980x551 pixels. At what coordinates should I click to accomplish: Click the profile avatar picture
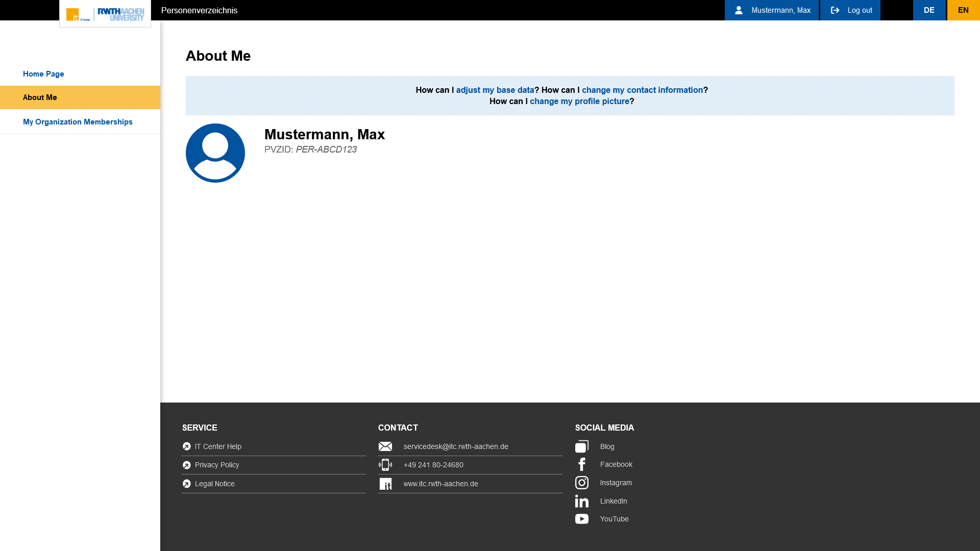click(215, 153)
